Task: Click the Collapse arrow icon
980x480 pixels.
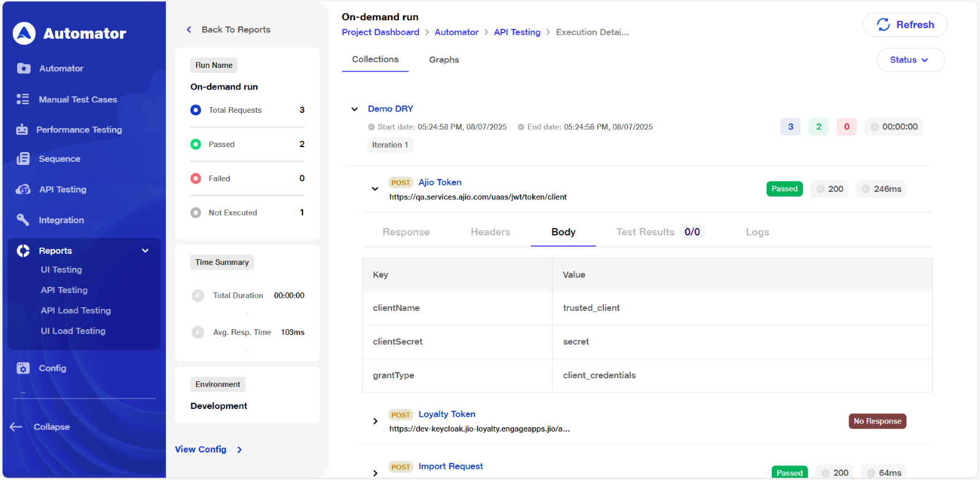Action: pos(16,427)
